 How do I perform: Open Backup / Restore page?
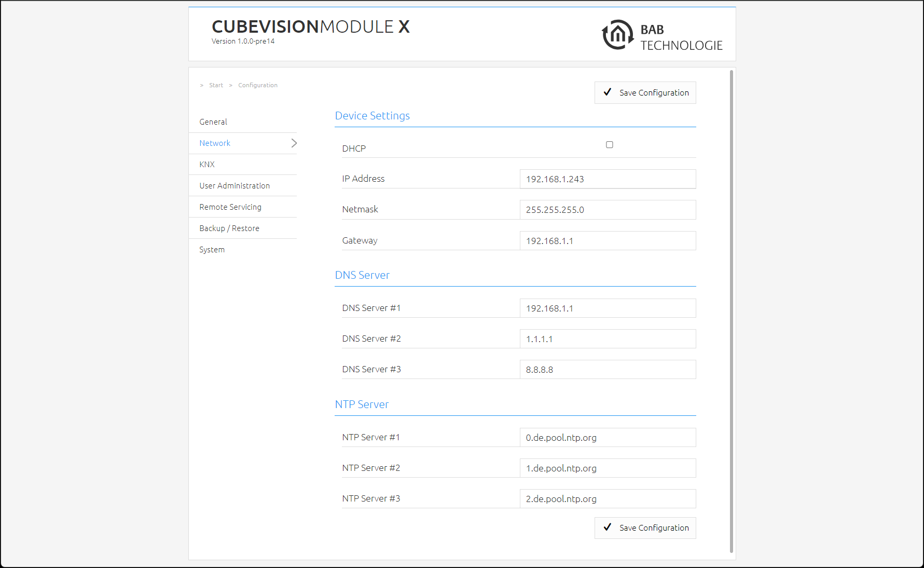pyautogui.click(x=229, y=228)
